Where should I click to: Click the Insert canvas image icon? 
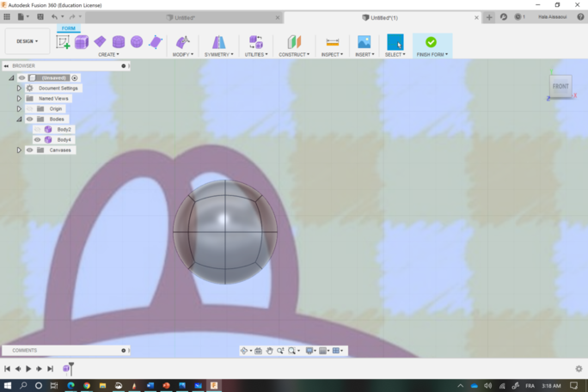click(364, 42)
